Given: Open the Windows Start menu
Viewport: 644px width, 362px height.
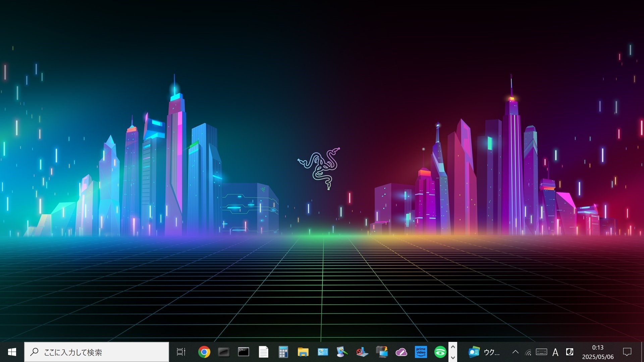Looking at the screenshot, I should click(x=12, y=352).
